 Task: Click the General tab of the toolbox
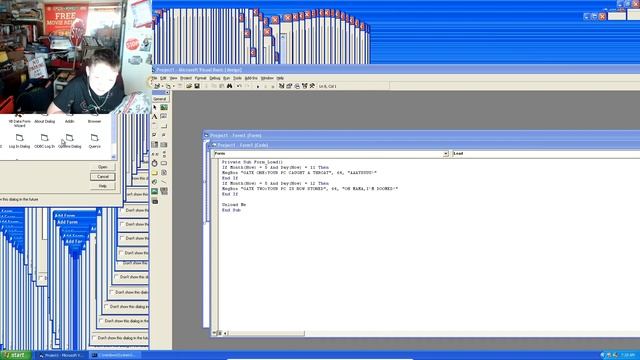(160, 99)
